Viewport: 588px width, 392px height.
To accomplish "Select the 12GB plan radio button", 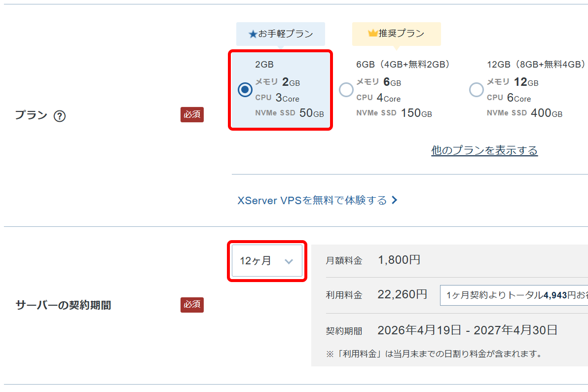I will [x=477, y=90].
